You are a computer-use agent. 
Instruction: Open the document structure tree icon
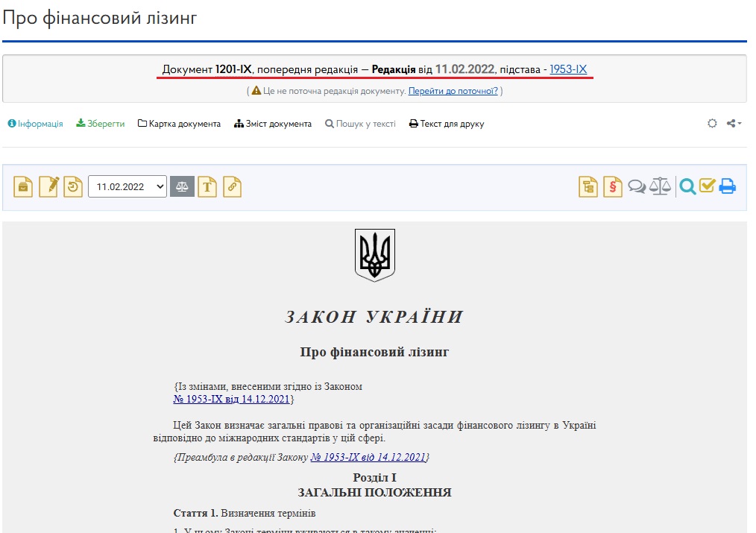click(x=588, y=186)
